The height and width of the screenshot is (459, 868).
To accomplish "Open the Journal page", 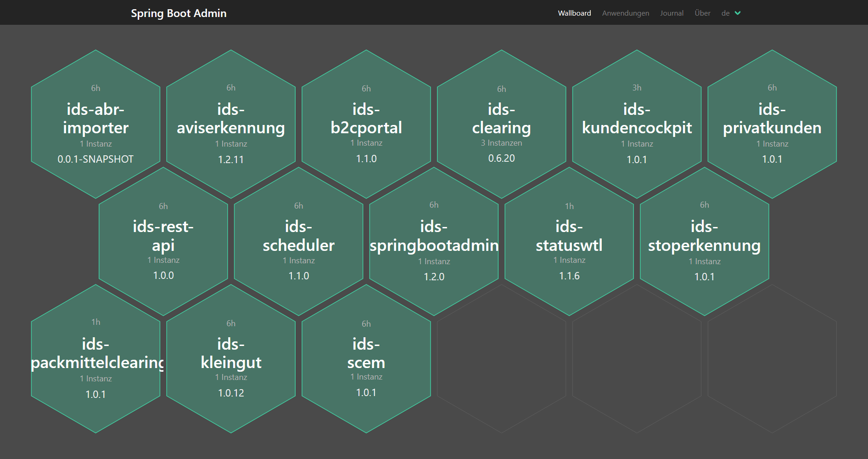I will click(x=672, y=13).
